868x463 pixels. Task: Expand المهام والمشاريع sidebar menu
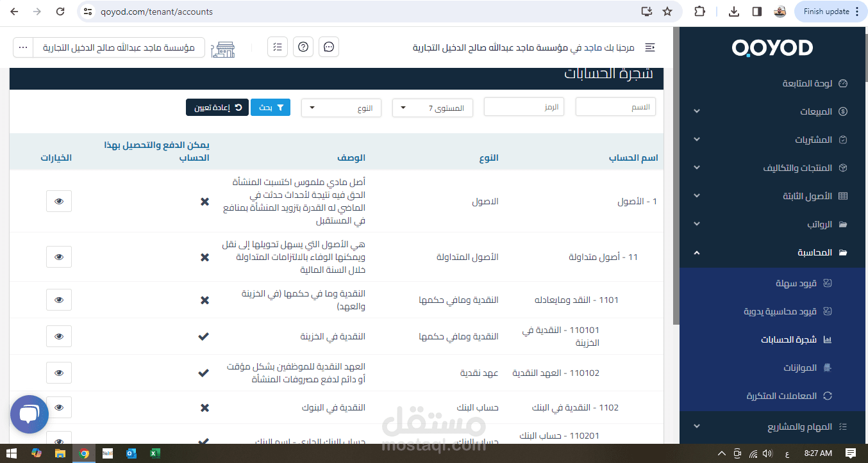[772, 426]
